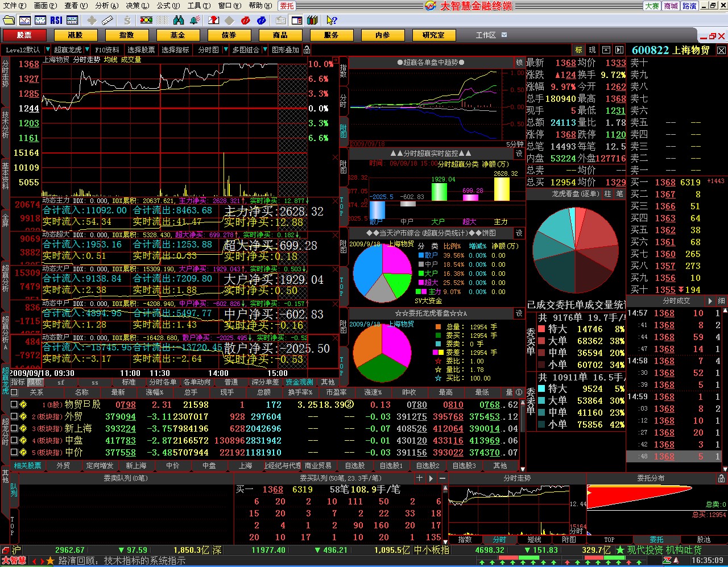
Task: Click the next-panel arrow icon beside 600822
Action: click(x=619, y=50)
